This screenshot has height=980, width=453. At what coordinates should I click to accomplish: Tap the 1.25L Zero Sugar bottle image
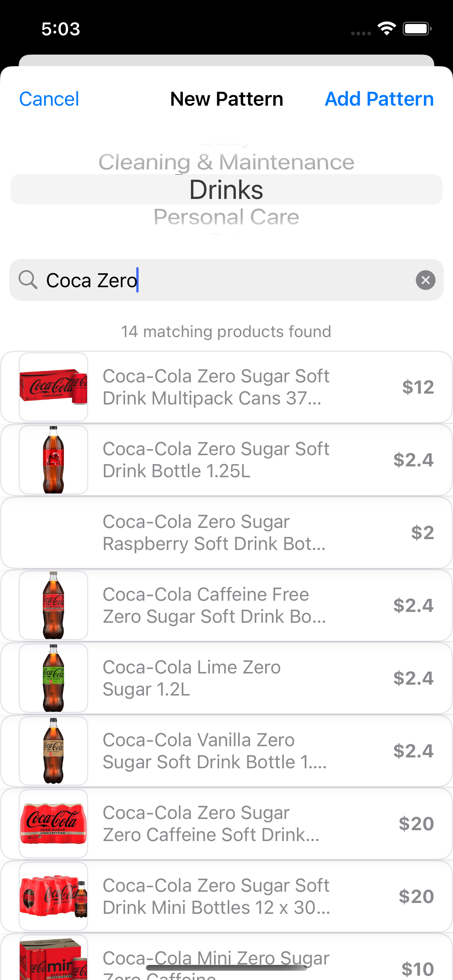(x=53, y=460)
